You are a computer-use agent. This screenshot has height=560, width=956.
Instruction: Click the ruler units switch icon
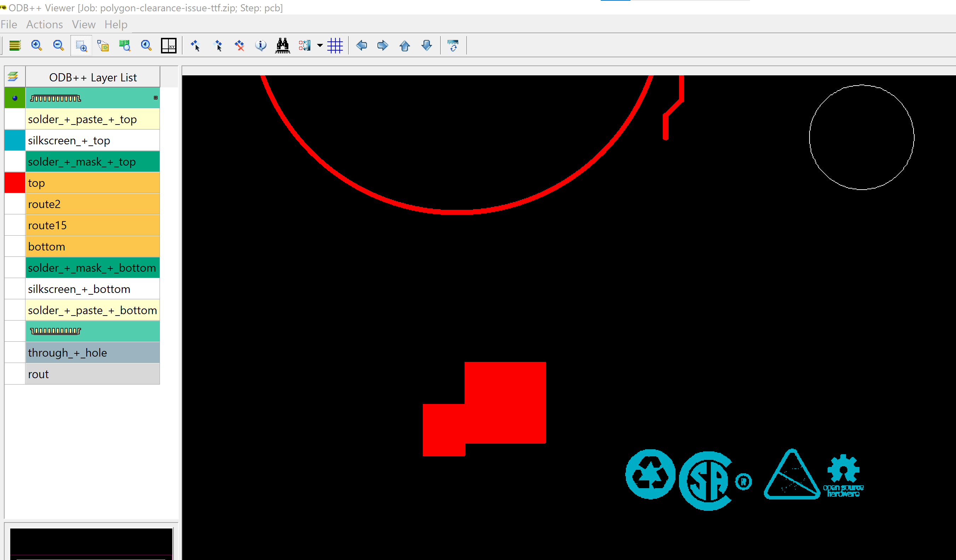(453, 46)
